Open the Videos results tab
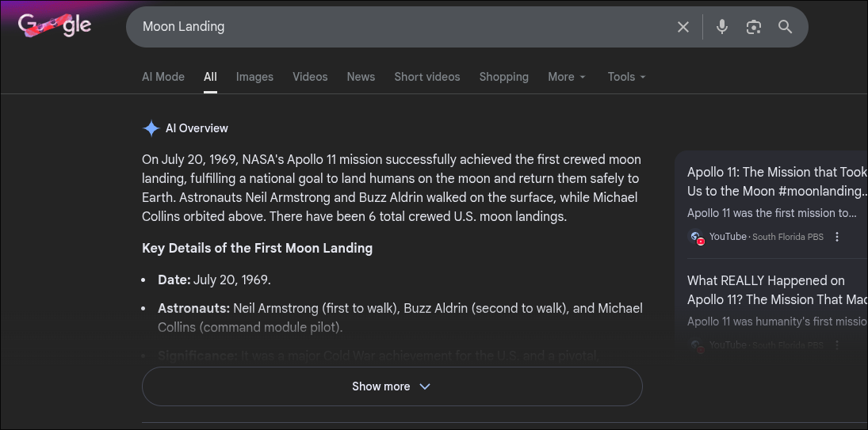 (310, 77)
